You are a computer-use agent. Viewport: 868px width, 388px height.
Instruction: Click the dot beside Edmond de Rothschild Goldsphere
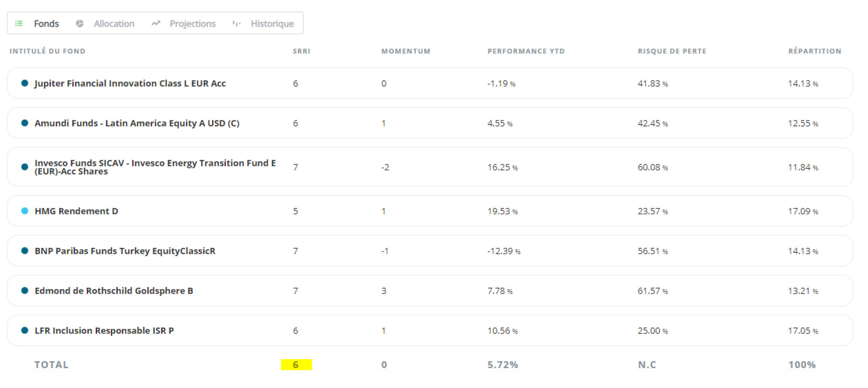coord(25,290)
